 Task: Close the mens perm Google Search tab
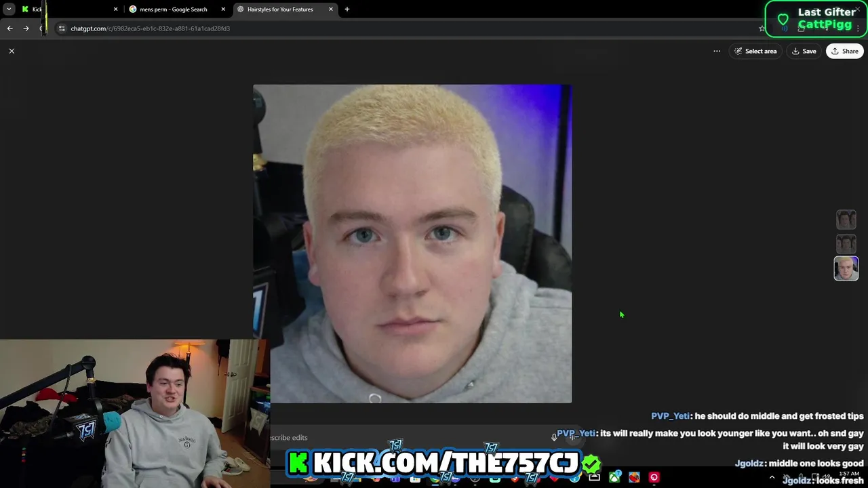(223, 9)
